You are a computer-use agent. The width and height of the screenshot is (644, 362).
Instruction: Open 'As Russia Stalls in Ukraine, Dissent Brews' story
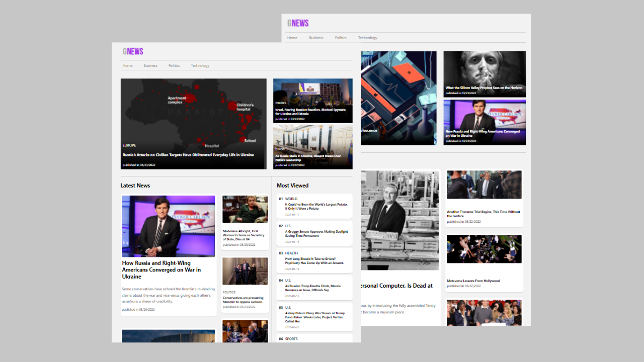308,158
